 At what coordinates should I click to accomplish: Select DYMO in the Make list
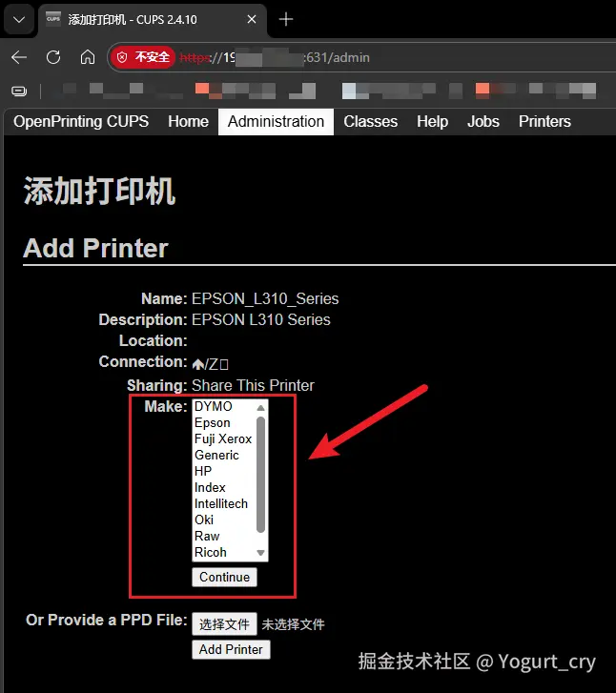(x=225, y=407)
